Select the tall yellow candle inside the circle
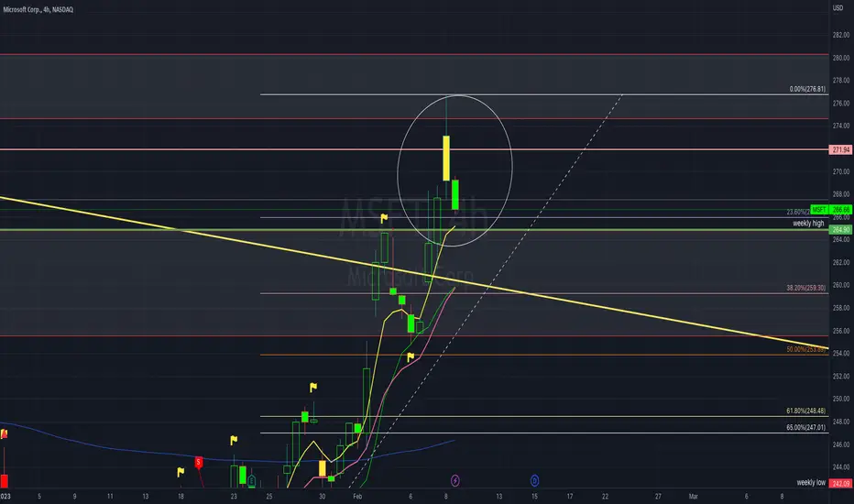Screen dimensions: 854x504 click(446, 158)
